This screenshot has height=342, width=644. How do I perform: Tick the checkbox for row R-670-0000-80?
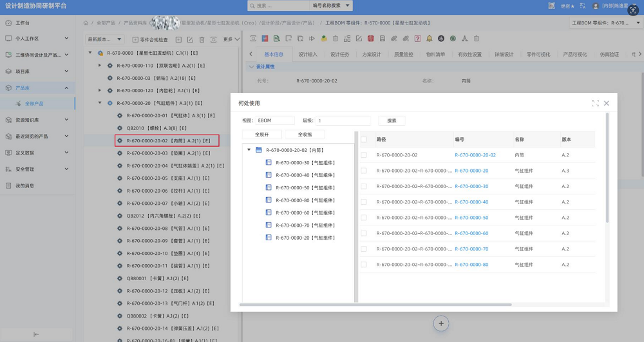pos(363,265)
